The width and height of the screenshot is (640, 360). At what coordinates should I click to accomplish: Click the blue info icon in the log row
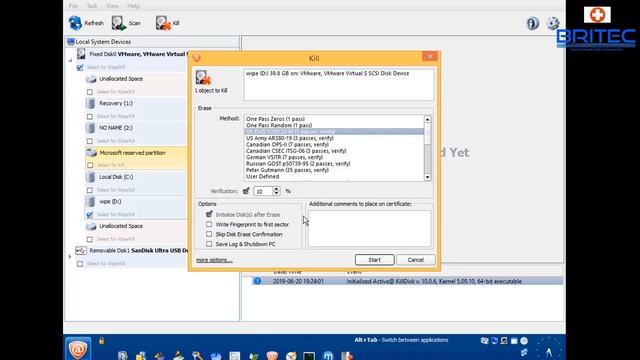(257, 281)
